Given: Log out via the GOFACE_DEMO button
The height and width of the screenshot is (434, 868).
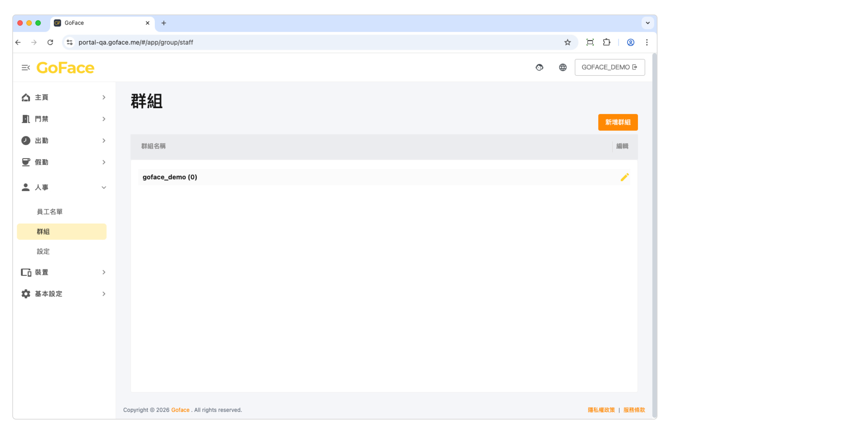Looking at the screenshot, I should click(x=609, y=67).
